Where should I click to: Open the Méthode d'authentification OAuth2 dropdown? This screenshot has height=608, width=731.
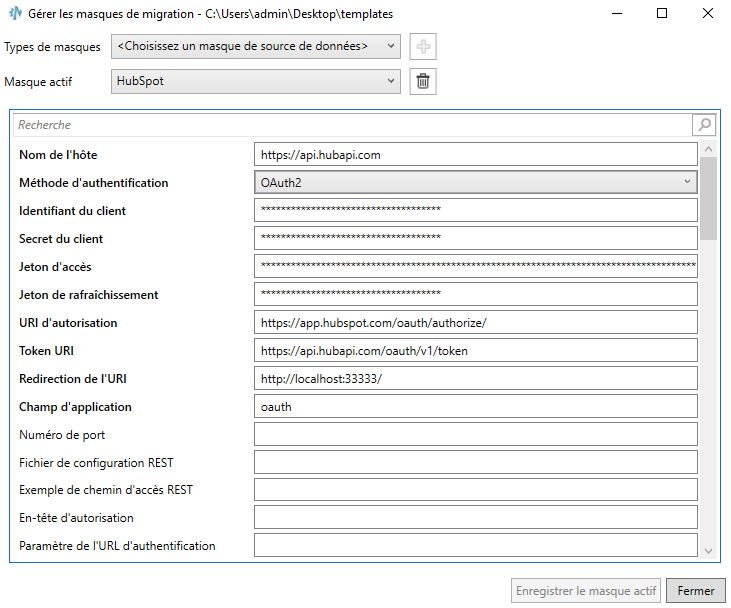tap(475, 182)
